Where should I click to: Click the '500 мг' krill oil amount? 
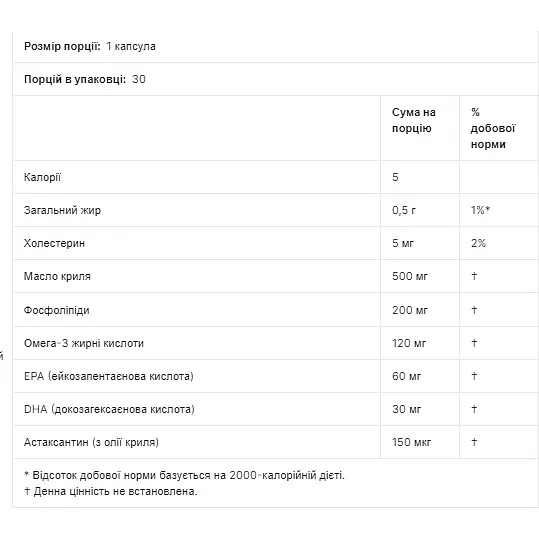(410, 276)
